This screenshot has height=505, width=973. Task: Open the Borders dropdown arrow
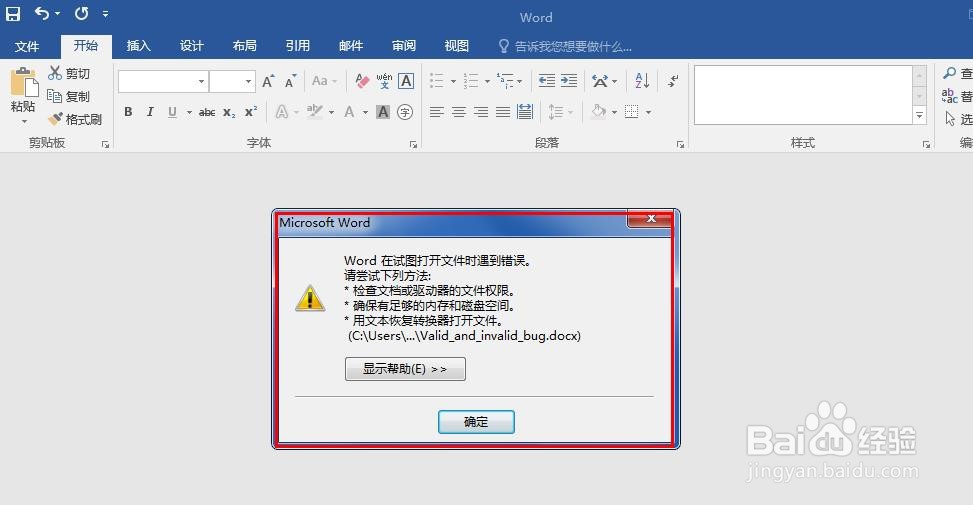[648, 112]
